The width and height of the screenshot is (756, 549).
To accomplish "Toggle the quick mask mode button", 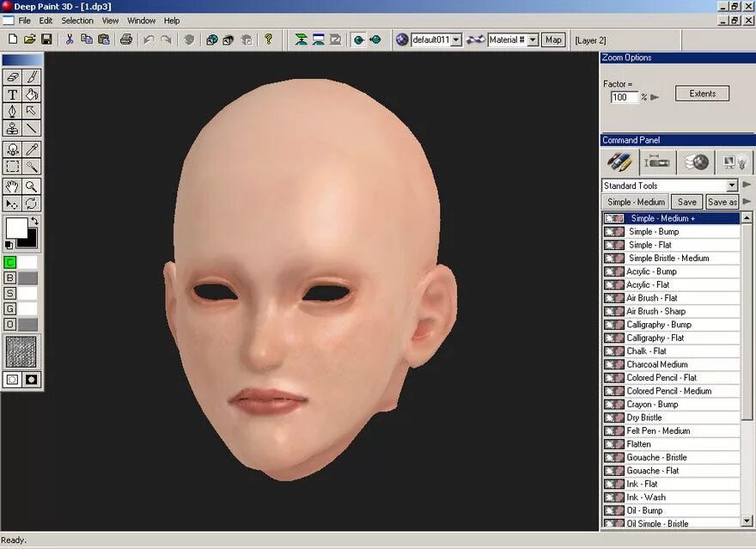I will point(31,380).
